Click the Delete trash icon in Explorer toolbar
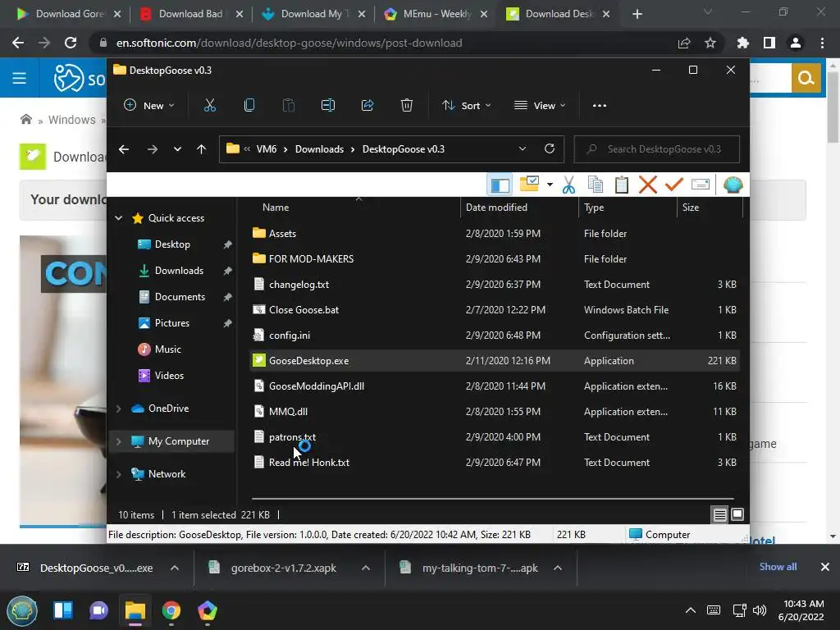The image size is (840, 630). [407, 106]
